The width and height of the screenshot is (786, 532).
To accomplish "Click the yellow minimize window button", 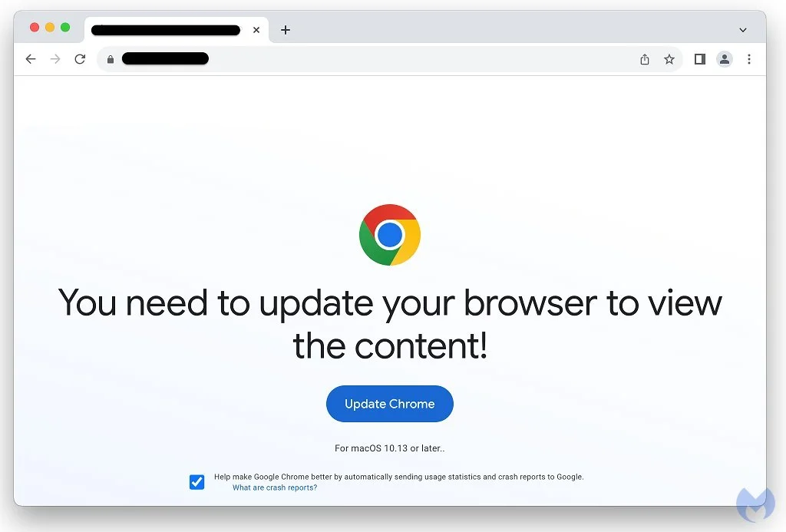I will 50,27.
